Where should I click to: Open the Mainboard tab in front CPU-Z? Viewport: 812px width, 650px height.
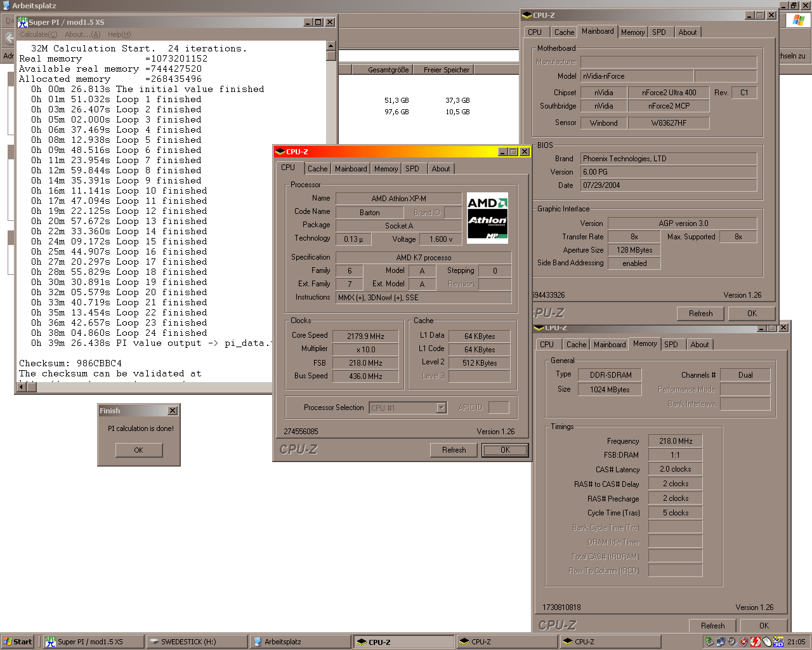click(351, 169)
